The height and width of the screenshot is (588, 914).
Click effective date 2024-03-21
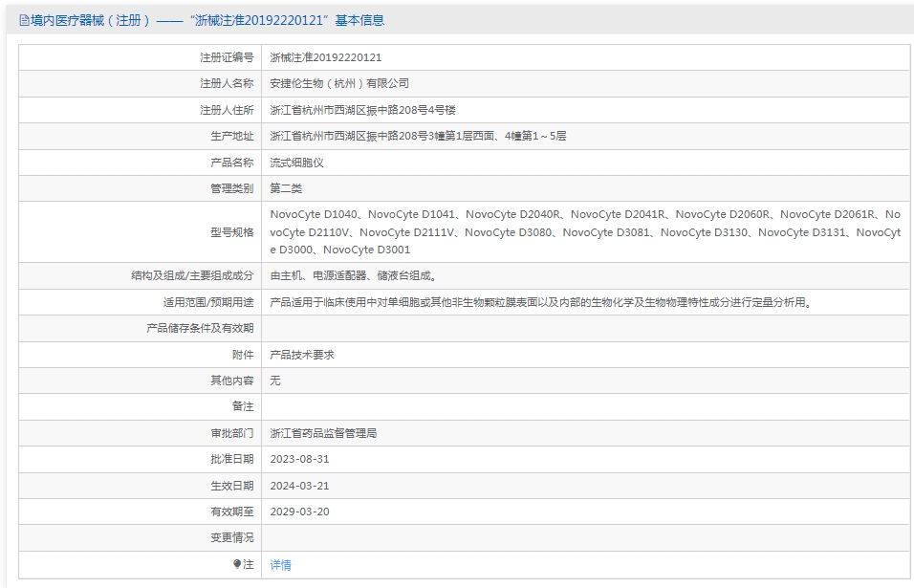(299, 486)
